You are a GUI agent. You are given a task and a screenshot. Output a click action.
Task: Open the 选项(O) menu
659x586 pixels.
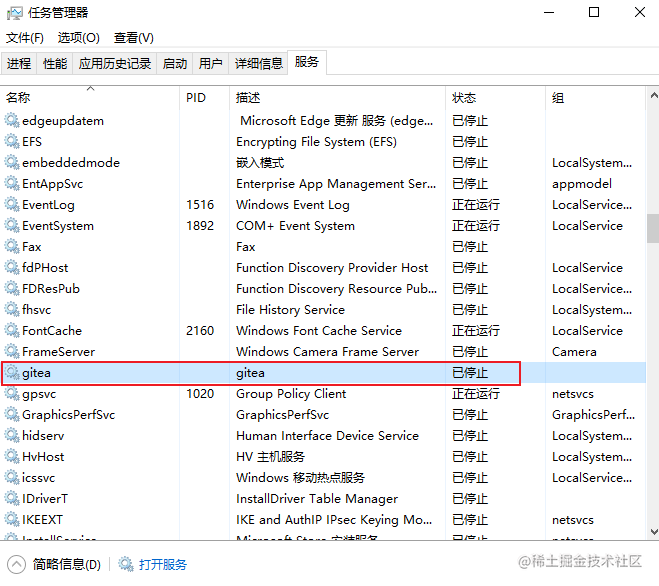pyautogui.click(x=79, y=38)
